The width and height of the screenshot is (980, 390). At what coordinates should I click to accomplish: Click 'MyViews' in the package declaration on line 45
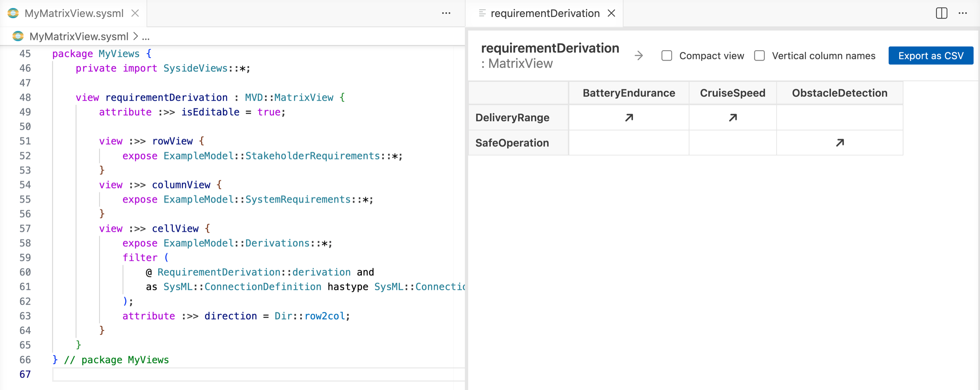[x=119, y=53]
